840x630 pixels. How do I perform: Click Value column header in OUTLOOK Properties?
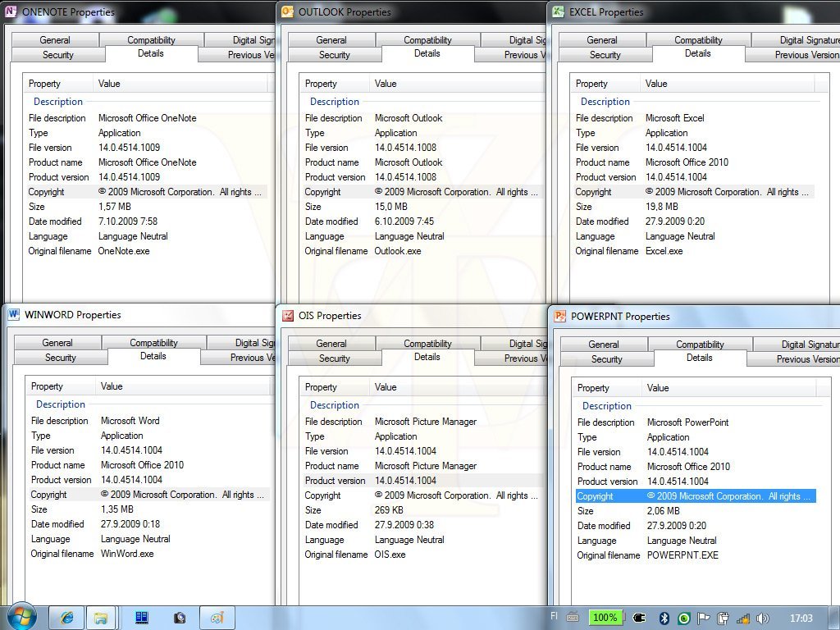(456, 84)
